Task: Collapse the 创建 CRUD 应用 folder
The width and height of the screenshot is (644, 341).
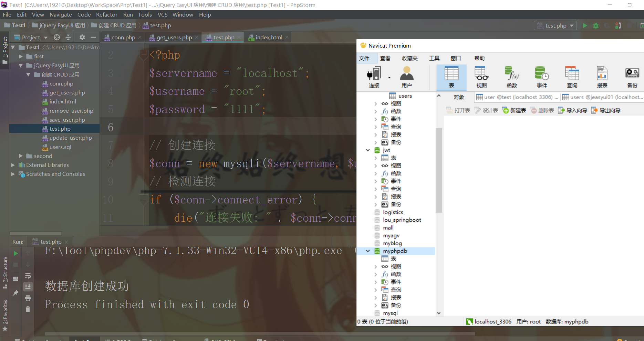Action: [x=28, y=74]
